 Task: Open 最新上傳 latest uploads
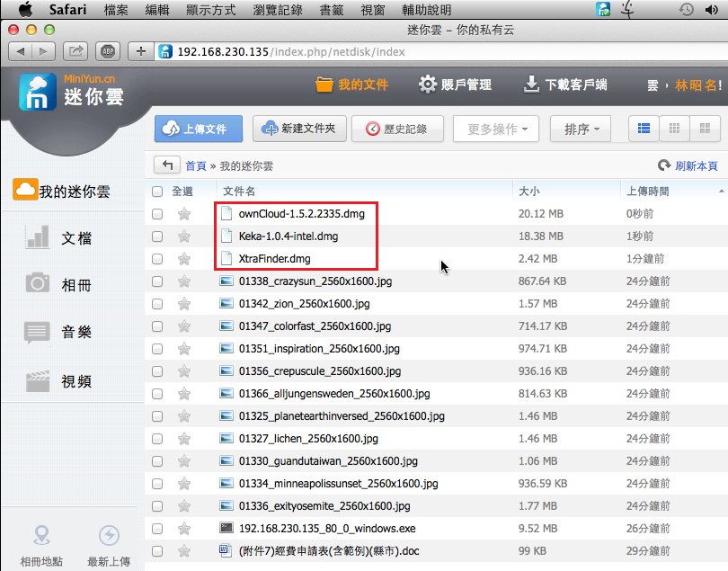coord(109,546)
